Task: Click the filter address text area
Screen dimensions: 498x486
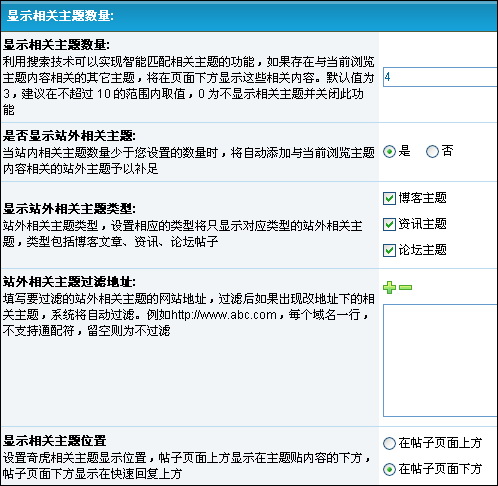Action: point(440,360)
